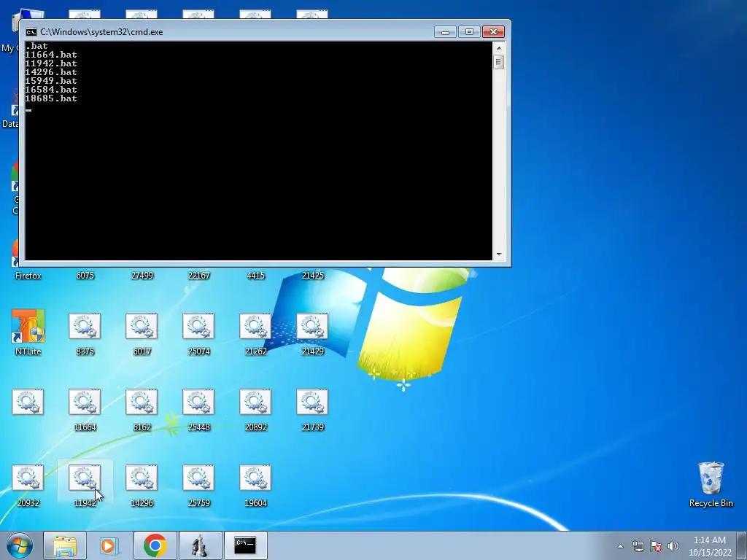Screen dimensions: 747x560
Task: Select the NTLite desktop shortcut
Action: click(x=28, y=326)
